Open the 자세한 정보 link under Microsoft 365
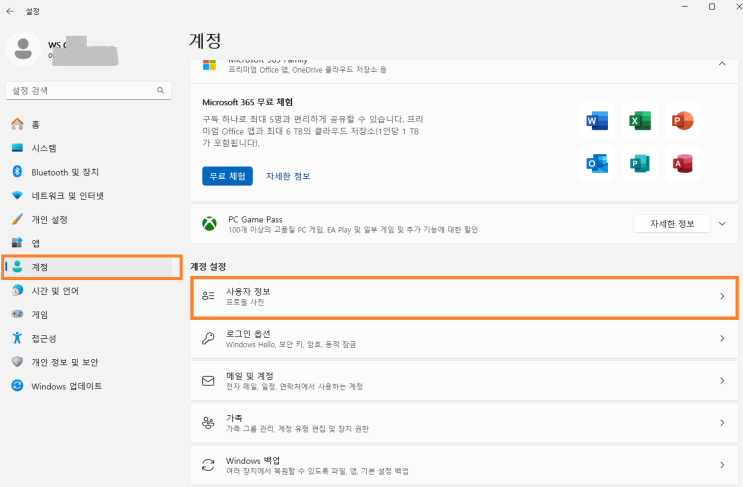Viewport: 743px width, 487px height. 288,176
